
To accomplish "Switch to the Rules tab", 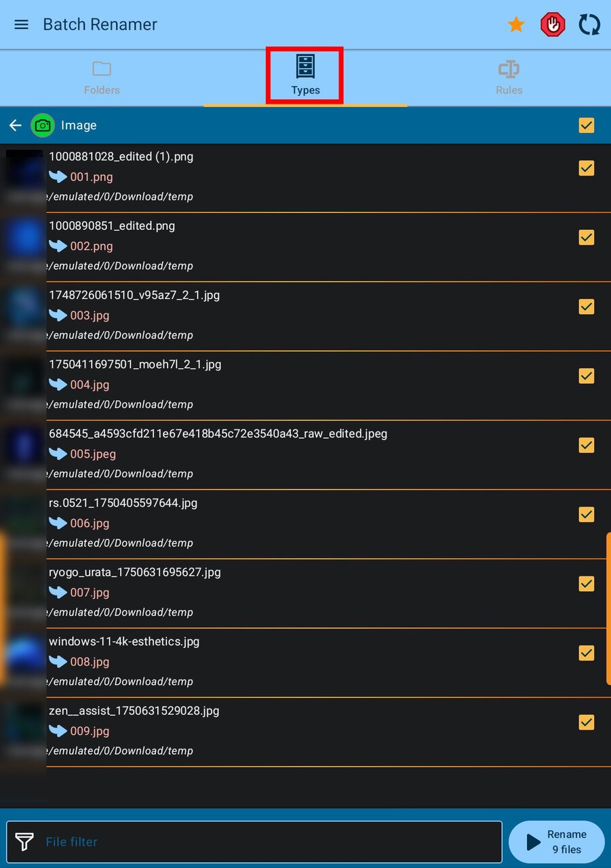I will [x=509, y=78].
